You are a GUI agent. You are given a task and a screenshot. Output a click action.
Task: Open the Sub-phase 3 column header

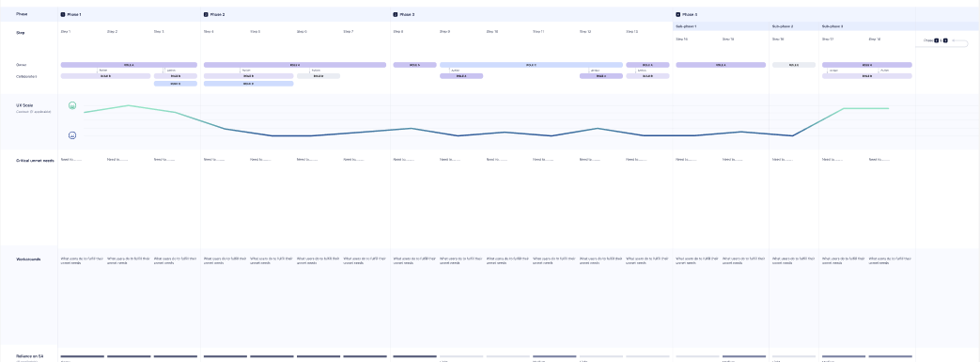coord(832,26)
